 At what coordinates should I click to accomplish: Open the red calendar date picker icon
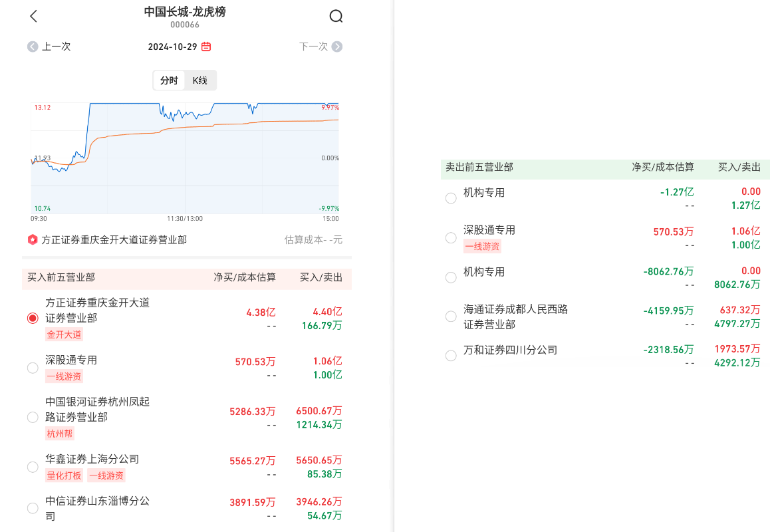tap(206, 47)
